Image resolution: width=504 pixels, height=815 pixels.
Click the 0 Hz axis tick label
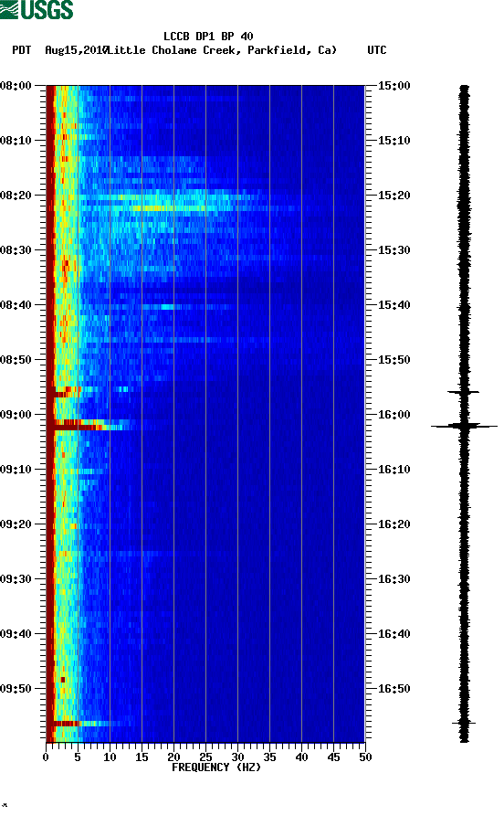[46, 757]
